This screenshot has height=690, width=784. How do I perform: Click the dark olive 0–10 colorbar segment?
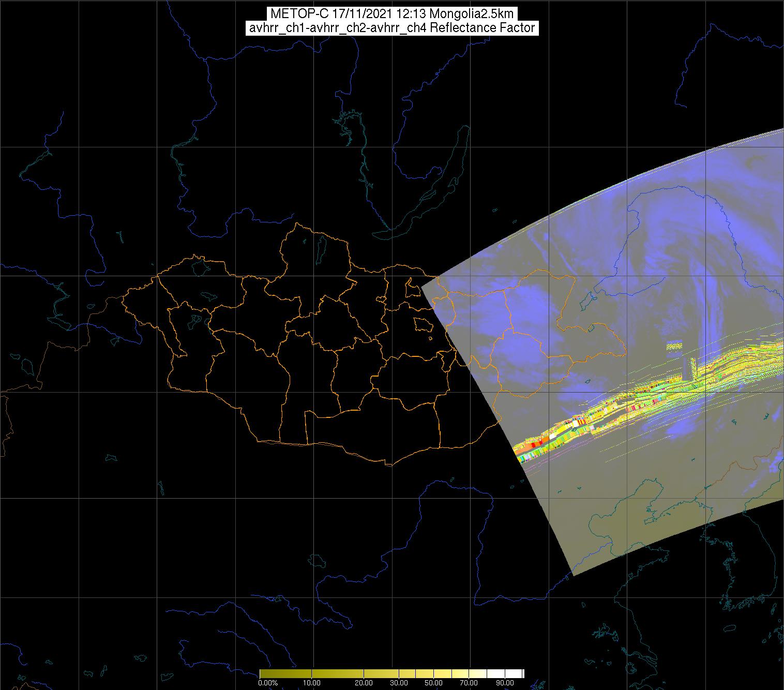tap(285, 673)
